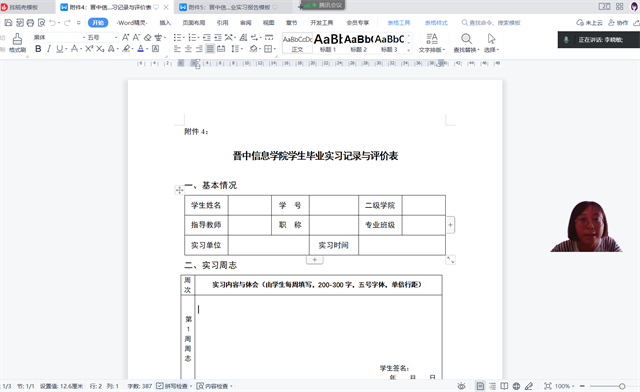Open the 引用 ribbon tab
Screen dimensions: 640x392
222,23
